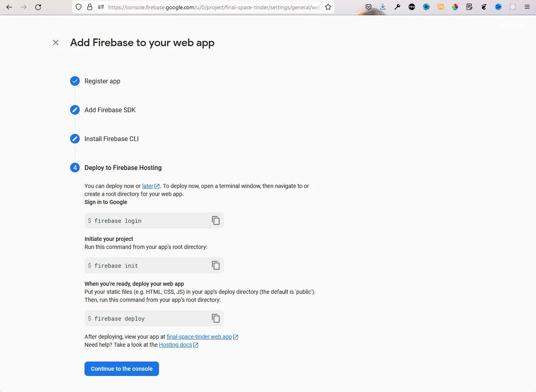This screenshot has height=392, width=536.
Task: Click the orange presentation-board extension icon
Action: coord(441,7)
